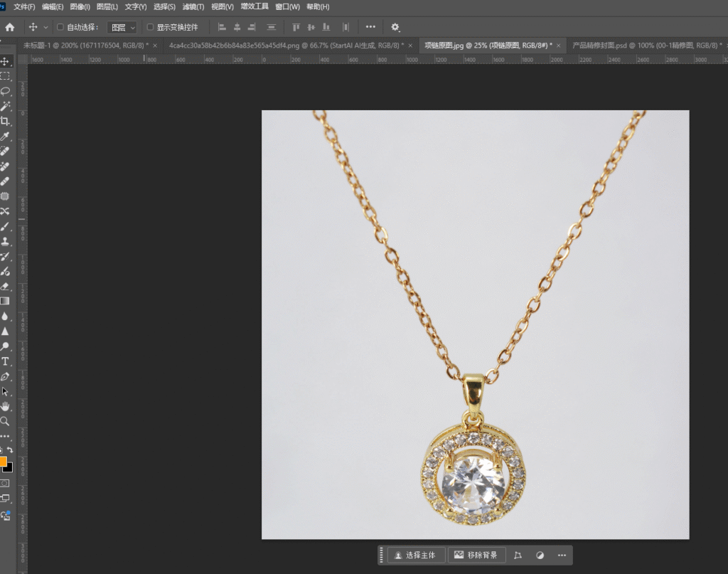
Task: Select the Horizontal Type tool
Action: 5,361
